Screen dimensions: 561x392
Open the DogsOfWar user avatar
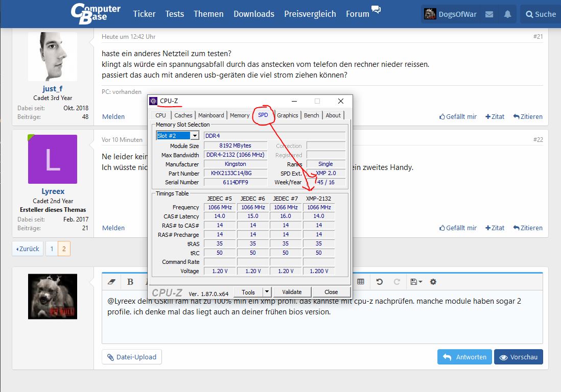click(430, 14)
